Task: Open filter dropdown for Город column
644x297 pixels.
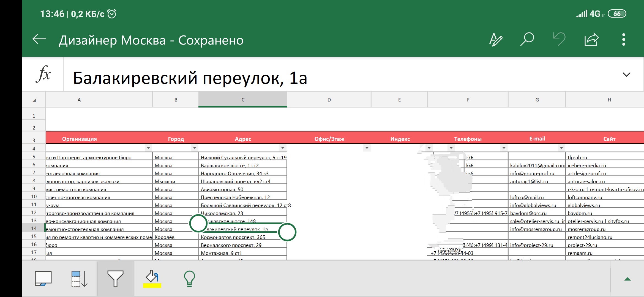Action: pos(195,148)
